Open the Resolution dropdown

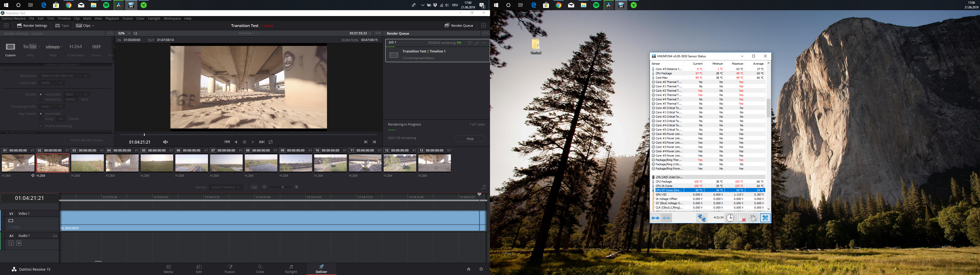coord(65,76)
